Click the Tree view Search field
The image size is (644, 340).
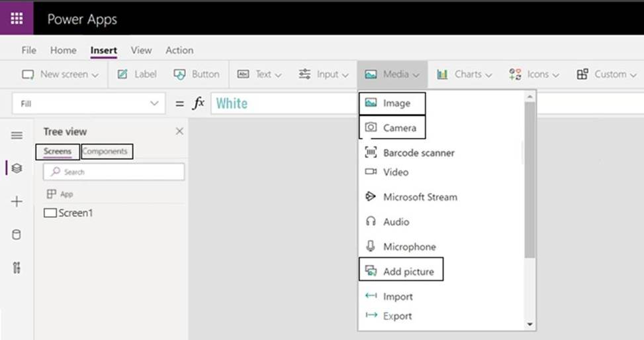[x=114, y=172]
